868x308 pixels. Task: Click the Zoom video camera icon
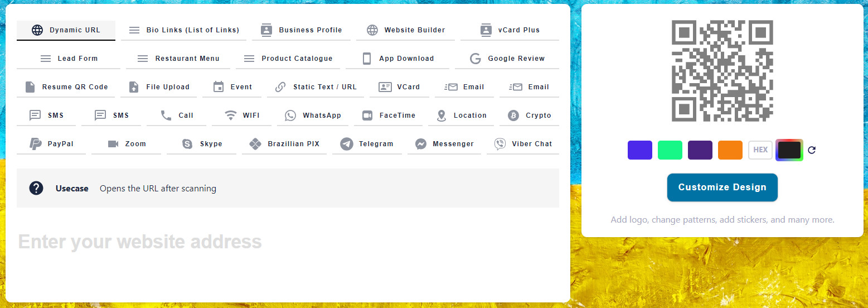pyautogui.click(x=113, y=144)
